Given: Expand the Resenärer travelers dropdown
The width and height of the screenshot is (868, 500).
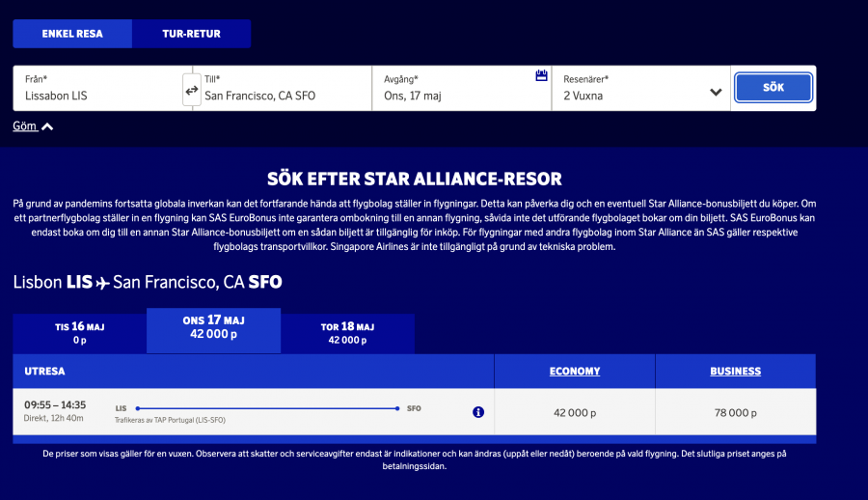Looking at the screenshot, I should point(716,93).
